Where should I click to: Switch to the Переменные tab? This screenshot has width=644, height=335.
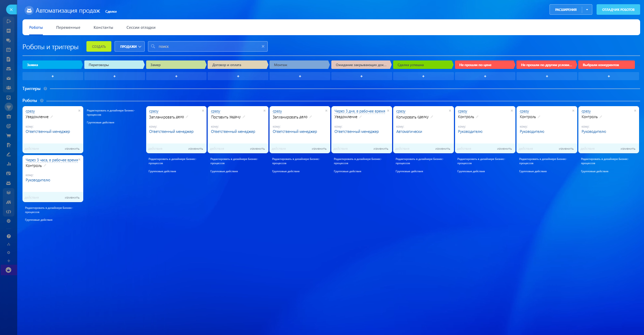pos(68,27)
